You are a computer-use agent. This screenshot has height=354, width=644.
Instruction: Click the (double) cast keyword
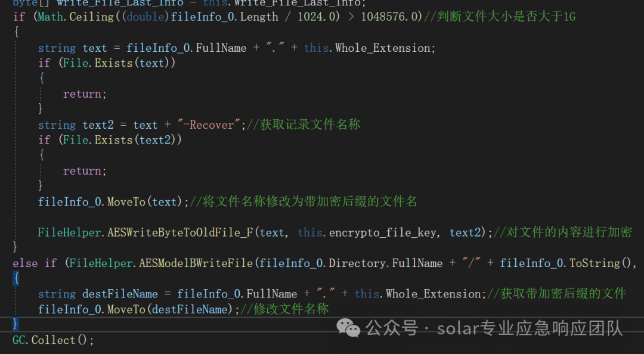[145, 17]
